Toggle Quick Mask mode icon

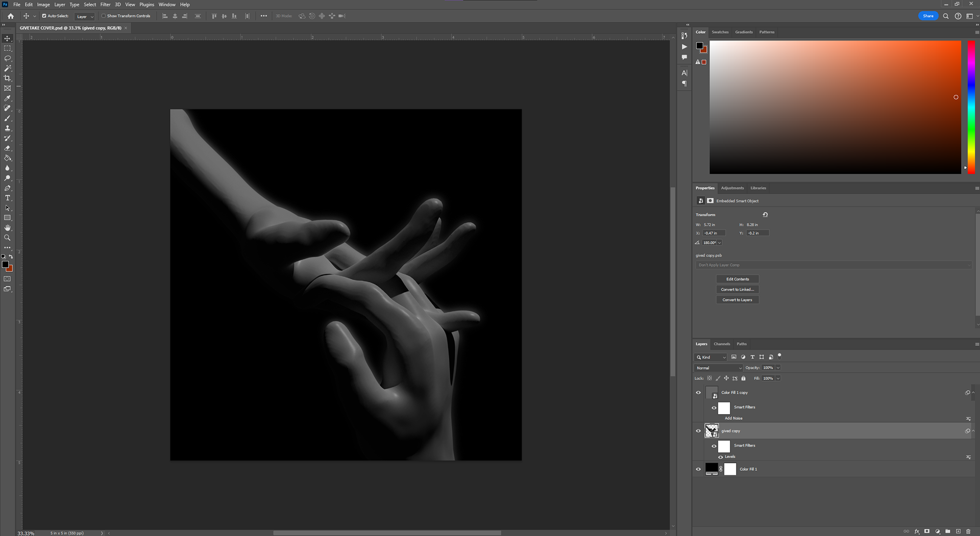coord(7,279)
